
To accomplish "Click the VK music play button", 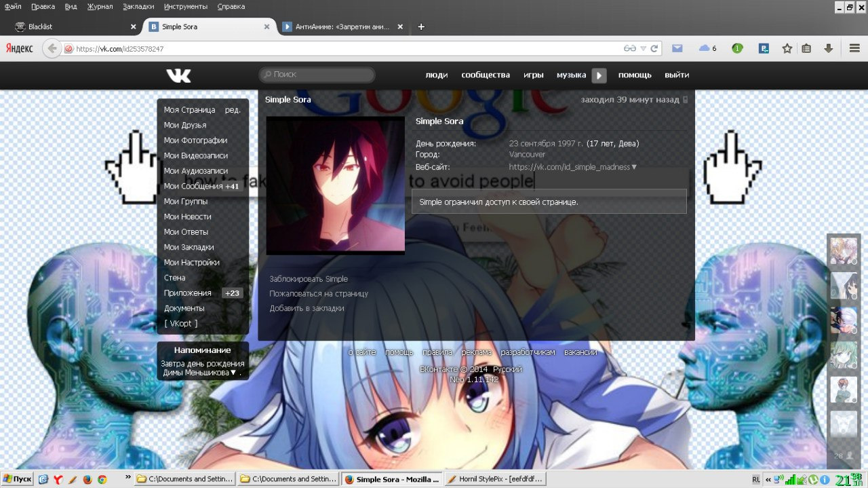I will pyautogui.click(x=599, y=75).
